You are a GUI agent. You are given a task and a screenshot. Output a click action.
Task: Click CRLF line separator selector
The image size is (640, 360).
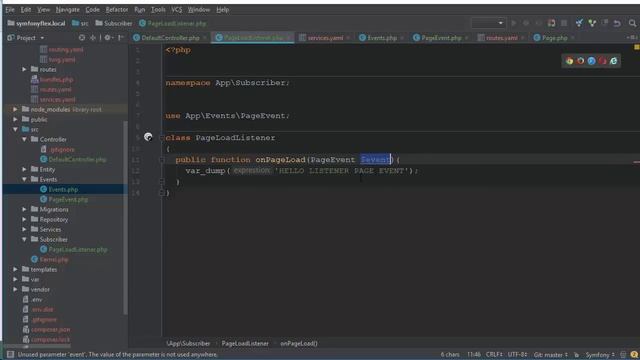pyautogui.click(x=494, y=354)
